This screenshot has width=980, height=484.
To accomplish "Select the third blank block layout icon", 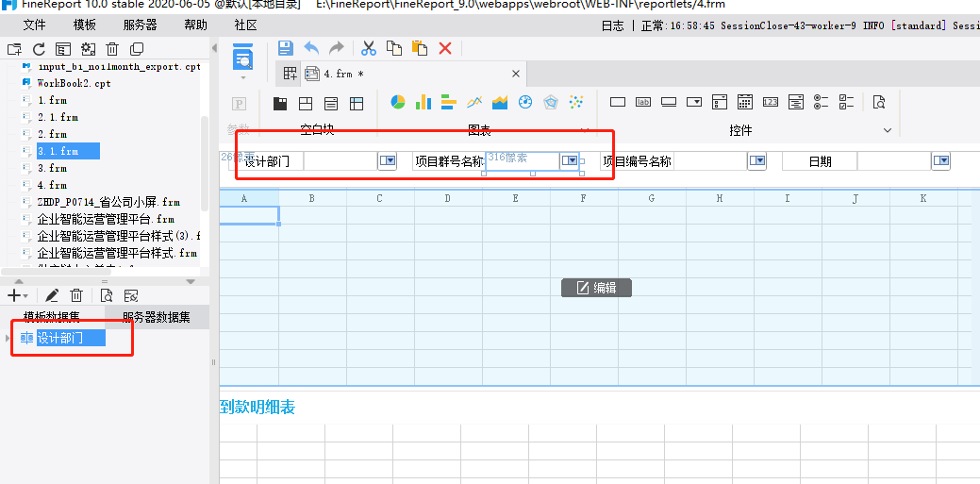I will pos(331,103).
